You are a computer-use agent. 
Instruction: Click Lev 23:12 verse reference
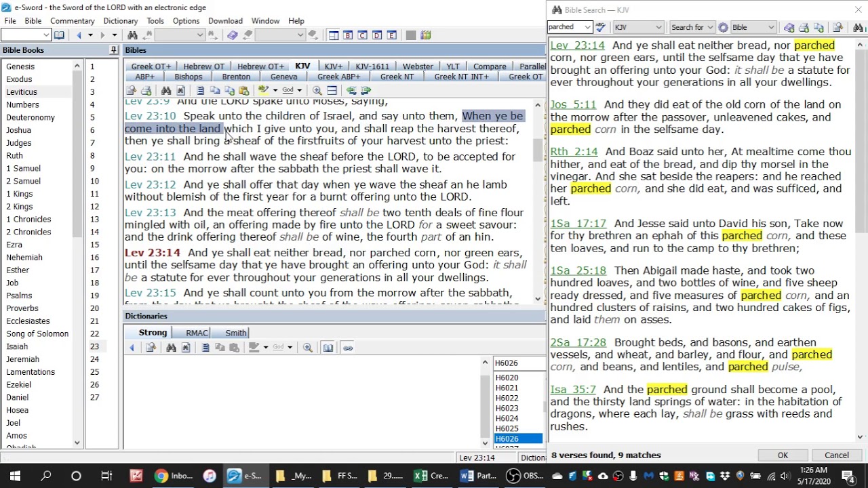pyautogui.click(x=150, y=184)
